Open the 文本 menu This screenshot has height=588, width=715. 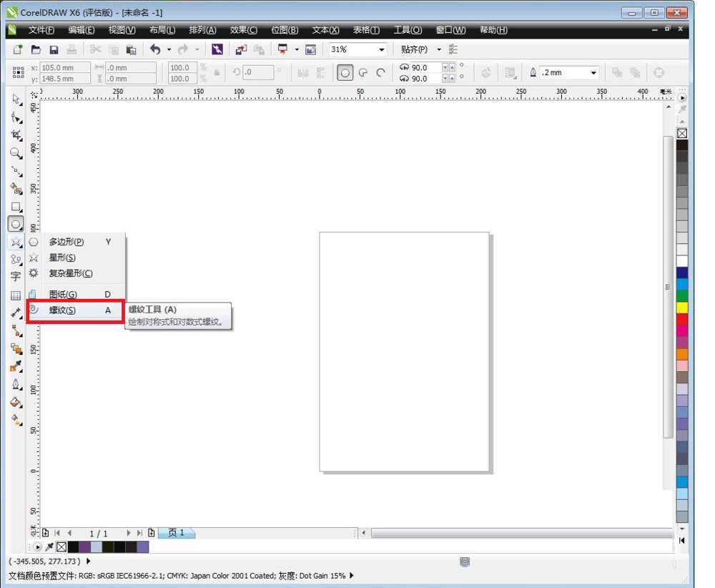[325, 30]
